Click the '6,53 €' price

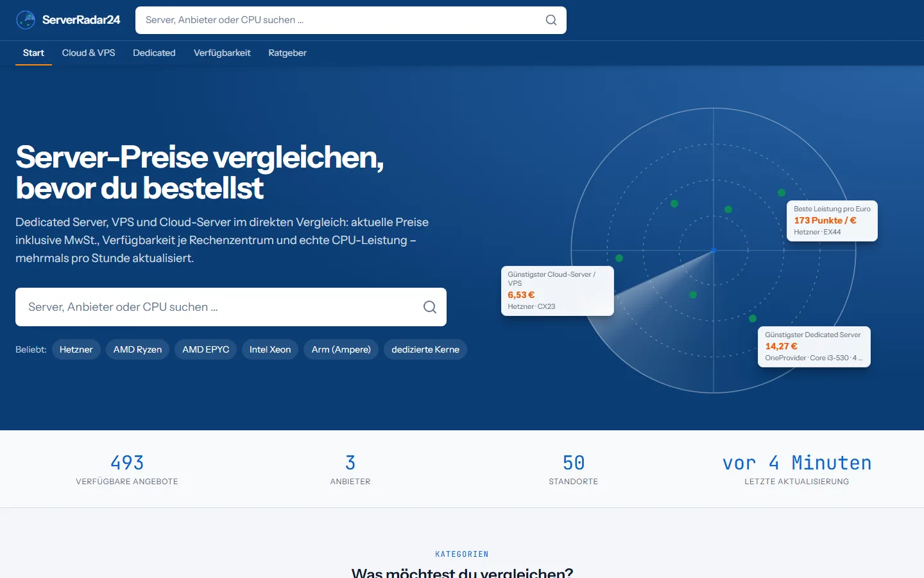tap(521, 295)
